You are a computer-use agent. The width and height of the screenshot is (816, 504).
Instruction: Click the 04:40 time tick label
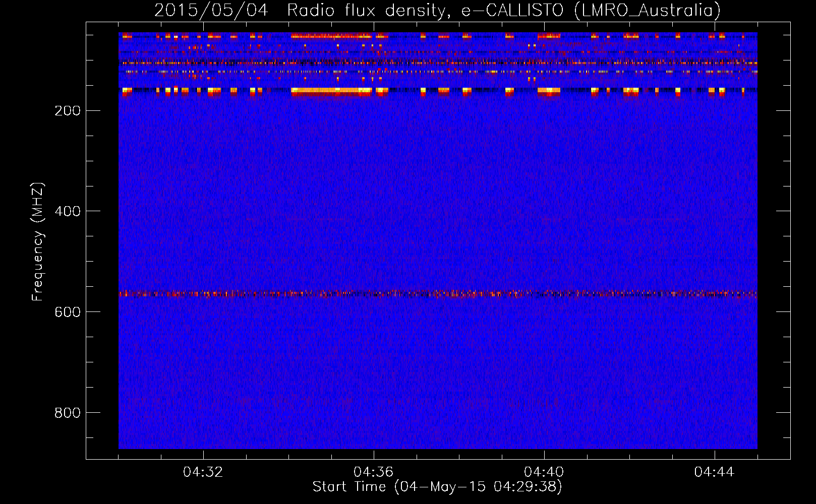pos(544,472)
